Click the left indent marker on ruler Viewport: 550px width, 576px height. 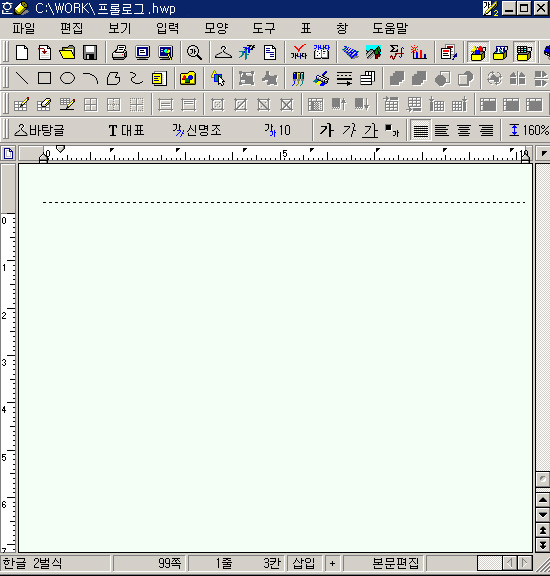43,159
